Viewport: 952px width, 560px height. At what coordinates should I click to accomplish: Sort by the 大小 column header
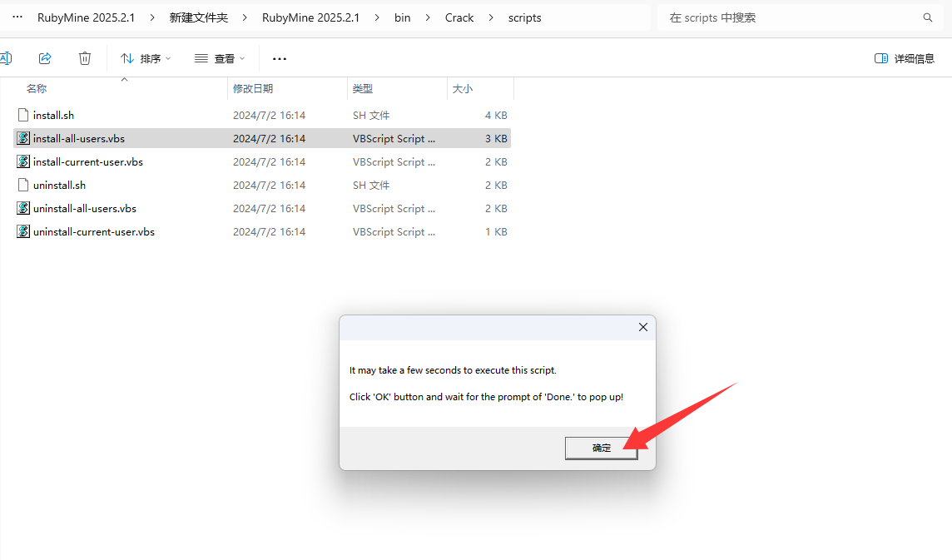pyautogui.click(x=463, y=89)
